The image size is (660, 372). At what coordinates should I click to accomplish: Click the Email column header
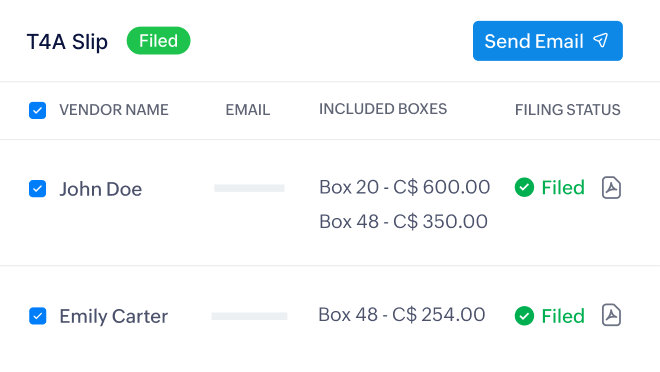click(248, 110)
